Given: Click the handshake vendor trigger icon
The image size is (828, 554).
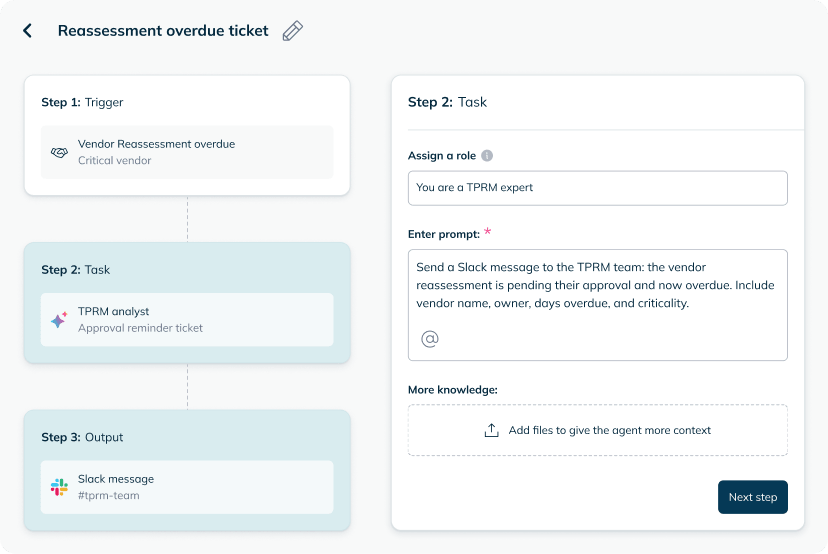Looking at the screenshot, I should 59,153.
